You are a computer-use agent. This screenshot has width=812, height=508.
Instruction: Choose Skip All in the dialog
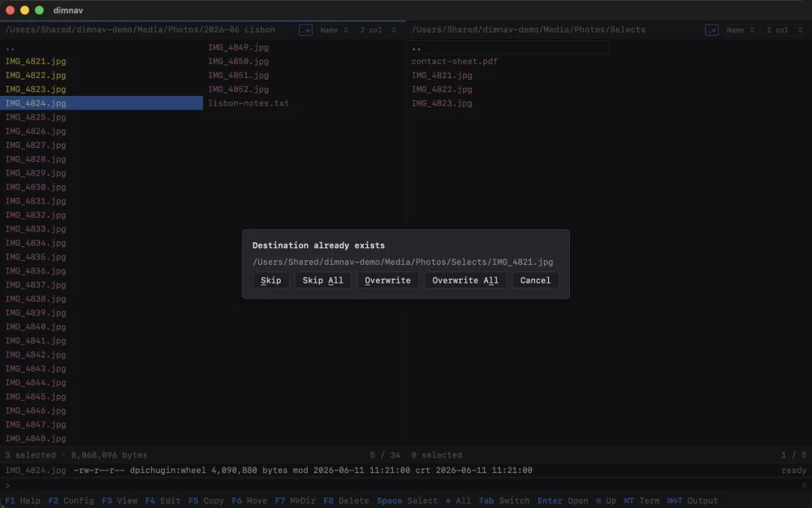[x=322, y=280]
